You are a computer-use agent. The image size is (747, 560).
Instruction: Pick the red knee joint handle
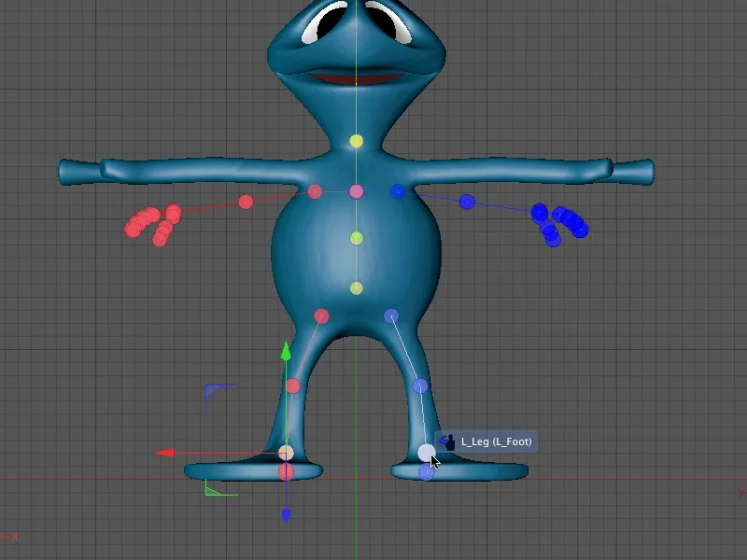(x=293, y=385)
